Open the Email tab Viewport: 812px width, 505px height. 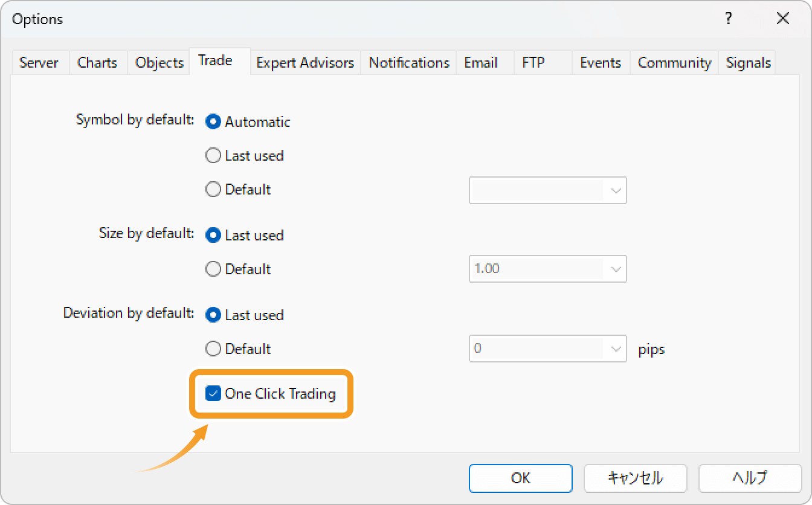coord(480,62)
